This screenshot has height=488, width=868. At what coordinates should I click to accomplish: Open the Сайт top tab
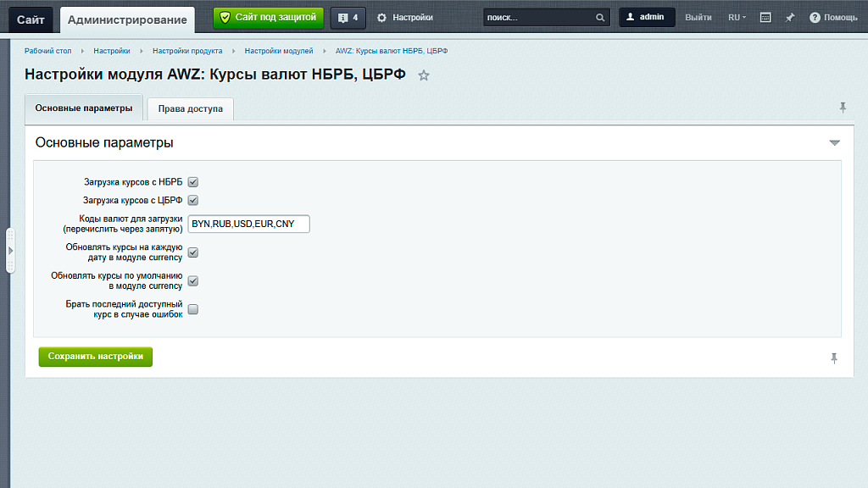tap(31, 19)
